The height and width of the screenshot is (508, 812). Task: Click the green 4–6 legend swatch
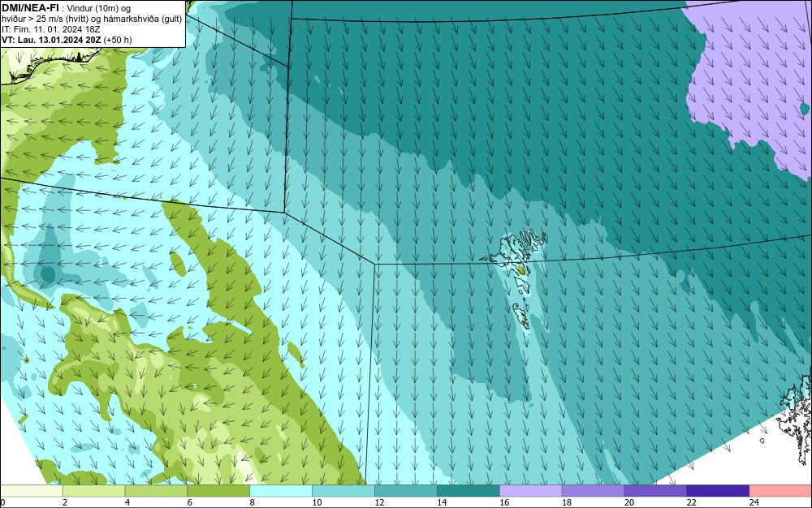(x=156, y=491)
